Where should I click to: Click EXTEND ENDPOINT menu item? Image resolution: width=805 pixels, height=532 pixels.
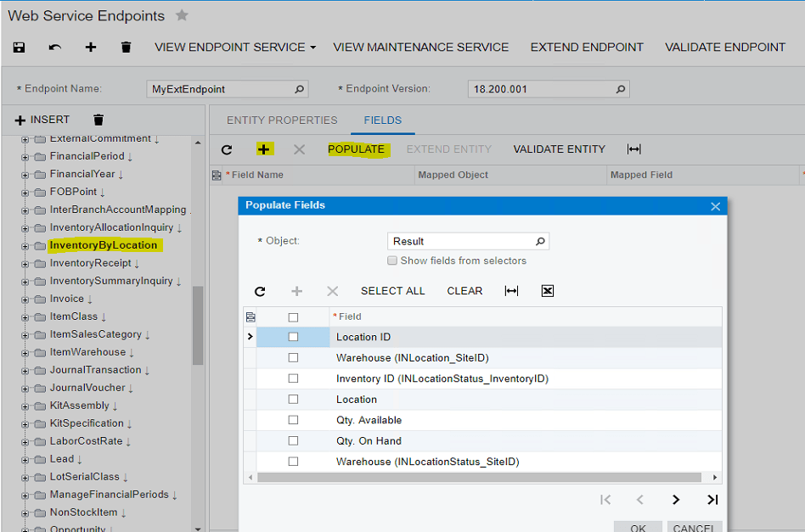click(x=587, y=48)
